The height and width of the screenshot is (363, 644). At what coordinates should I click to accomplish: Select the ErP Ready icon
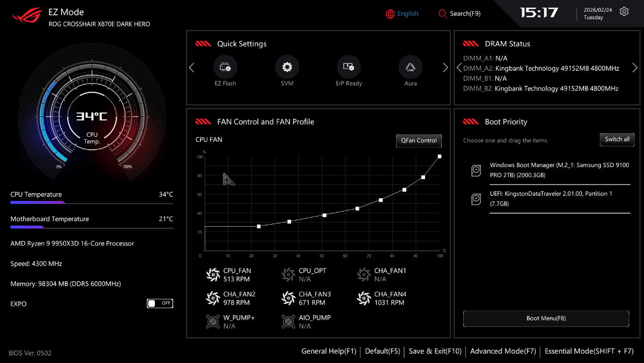click(x=349, y=67)
